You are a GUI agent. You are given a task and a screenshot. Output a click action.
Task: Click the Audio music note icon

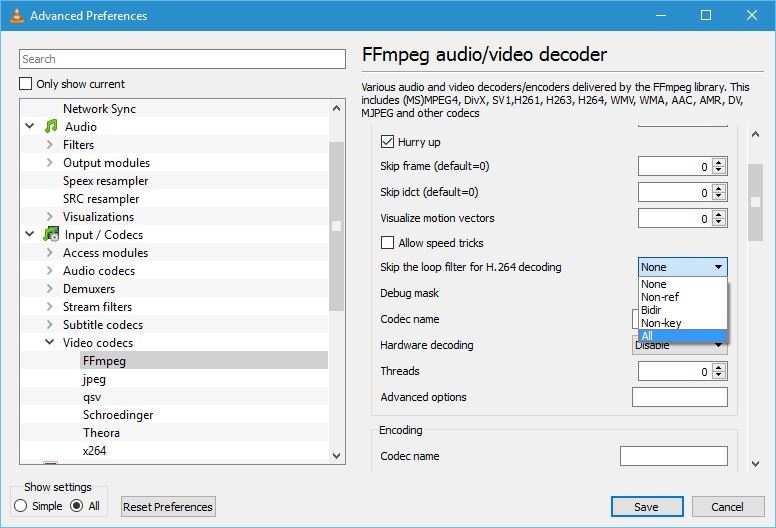point(51,127)
